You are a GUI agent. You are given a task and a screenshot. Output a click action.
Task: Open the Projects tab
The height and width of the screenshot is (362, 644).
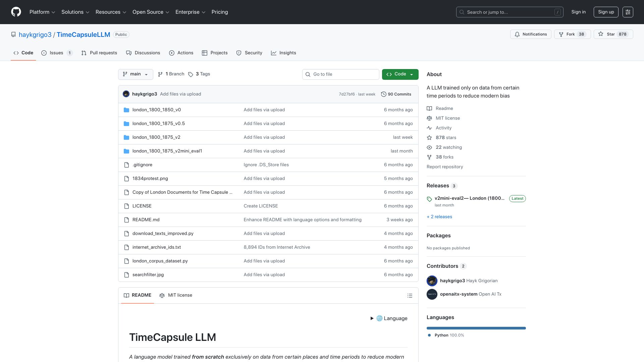pos(215,53)
